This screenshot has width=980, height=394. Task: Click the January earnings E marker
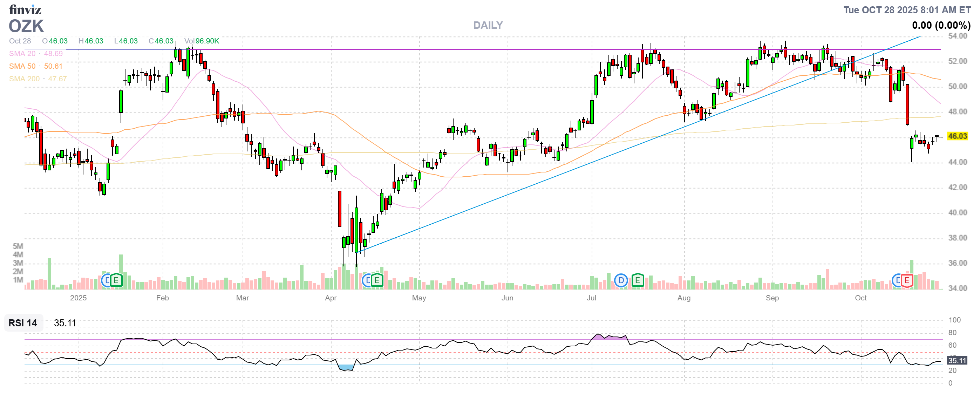click(x=116, y=281)
